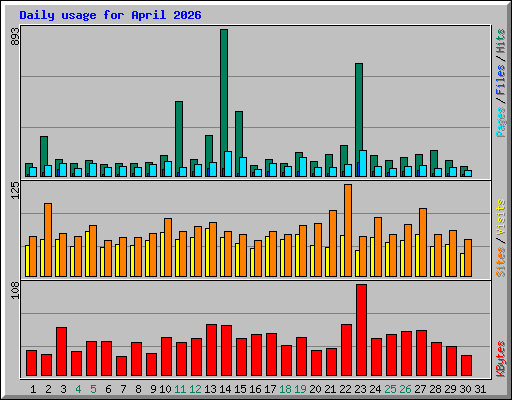Click the Sites legend label

[x=500, y=262]
